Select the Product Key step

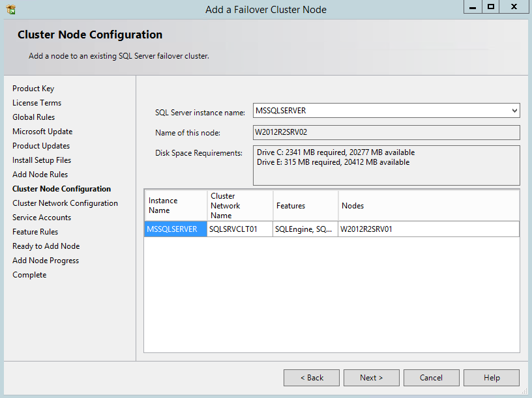[x=33, y=89]
